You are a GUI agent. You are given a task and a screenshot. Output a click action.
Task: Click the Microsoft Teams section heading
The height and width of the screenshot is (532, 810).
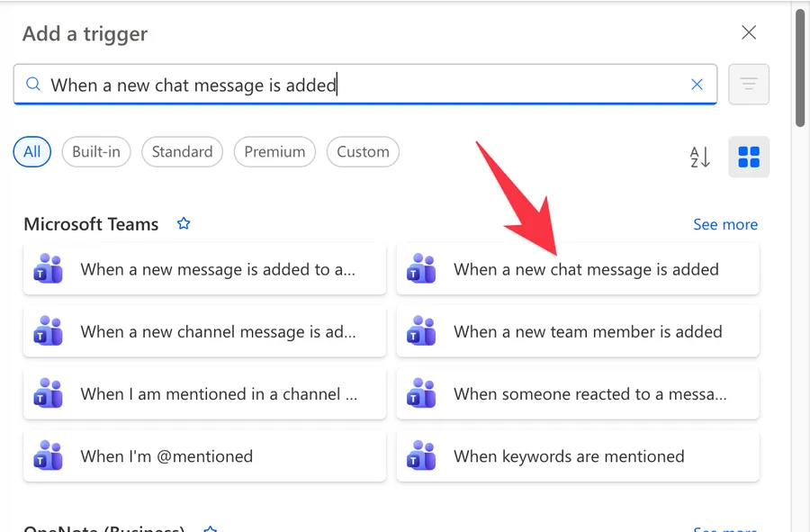91,224
